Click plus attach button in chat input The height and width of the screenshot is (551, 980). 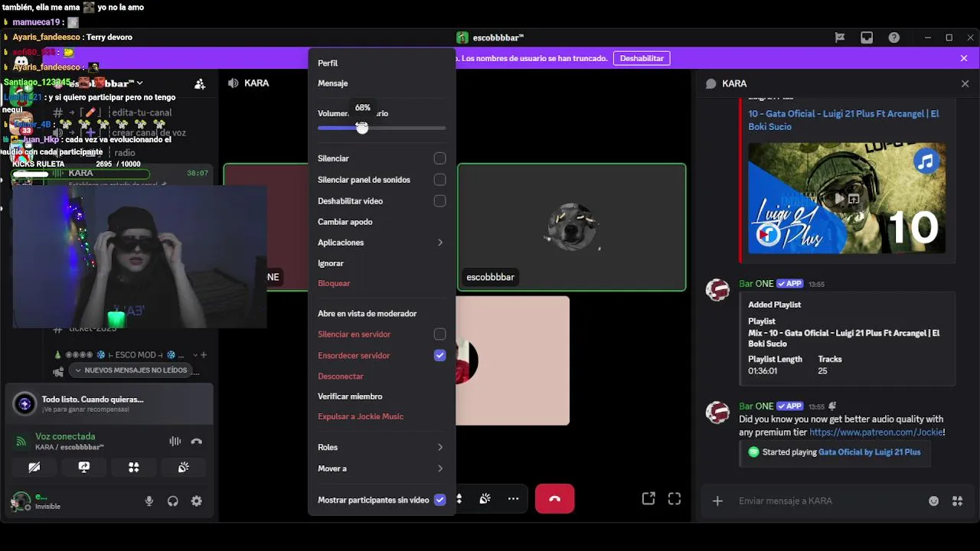click(x=717, y=501)
